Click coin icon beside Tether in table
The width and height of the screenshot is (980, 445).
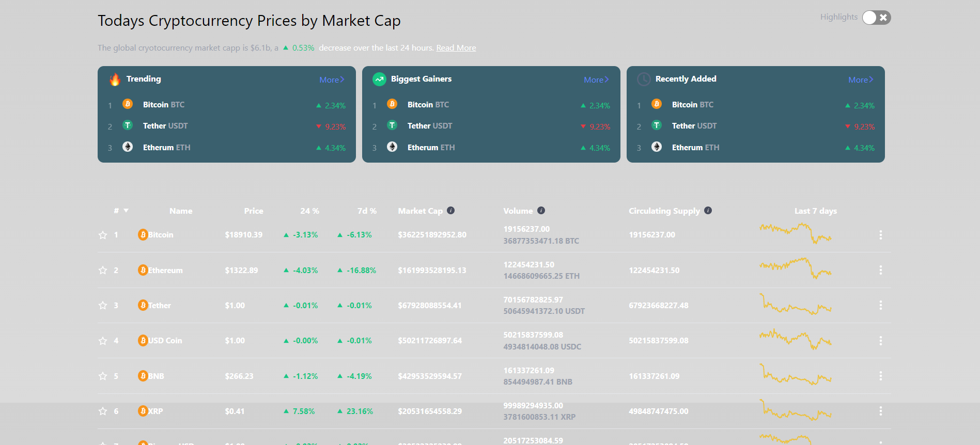tap(143, 305)
